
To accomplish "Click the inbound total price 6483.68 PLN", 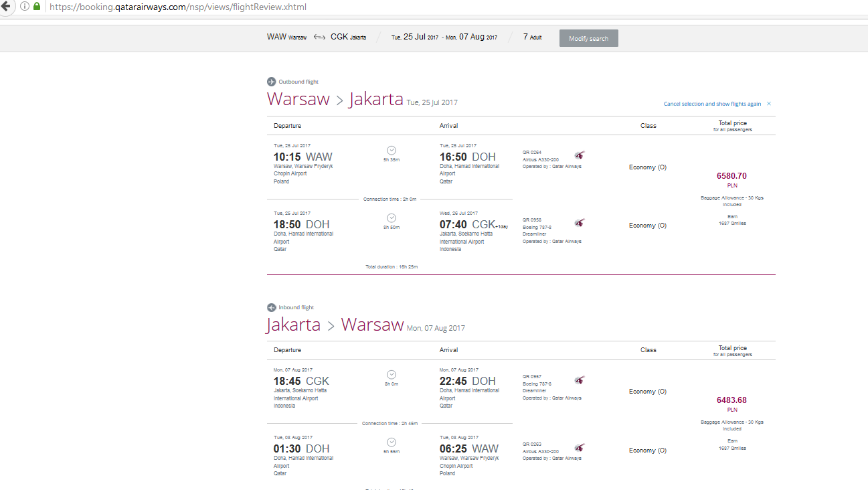I will pos(731,404).
